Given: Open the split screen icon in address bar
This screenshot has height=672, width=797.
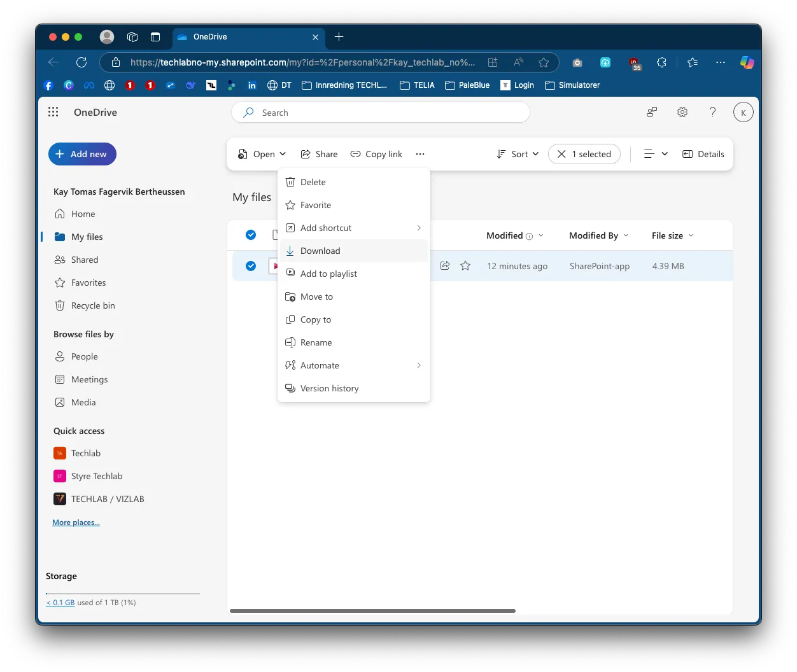Looking at the screenshot, I should click(x=493, y=62).
